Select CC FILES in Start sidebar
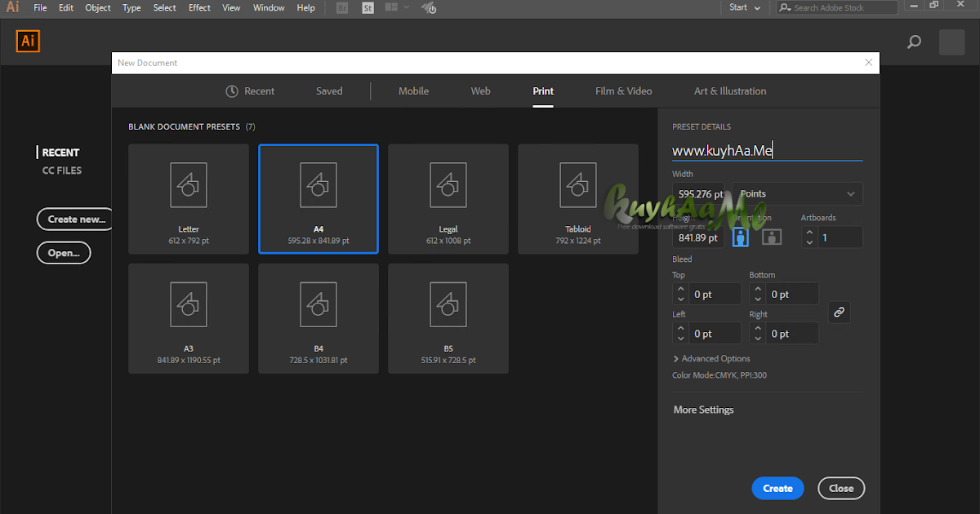 [62, 171]
